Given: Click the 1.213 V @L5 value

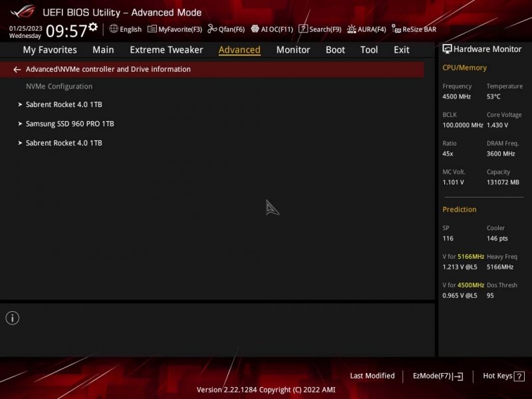Looking at the screenshot, I should point(460,267).
